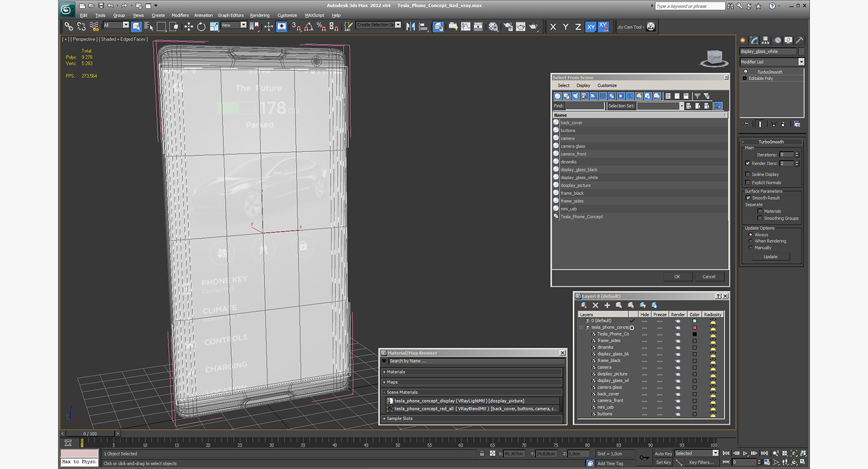The image size is (868, 469).
Task: Click the 0 (default) layer color swatch
Action: [694, 321]
